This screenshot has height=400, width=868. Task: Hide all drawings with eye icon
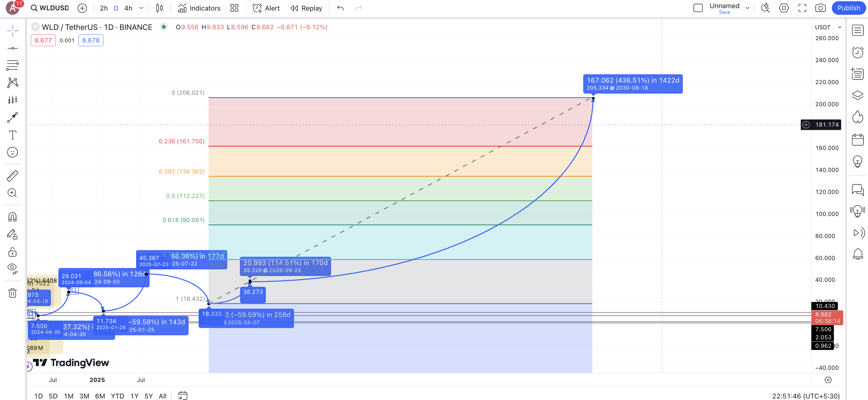pyautogui.click(x=12, y=268)
